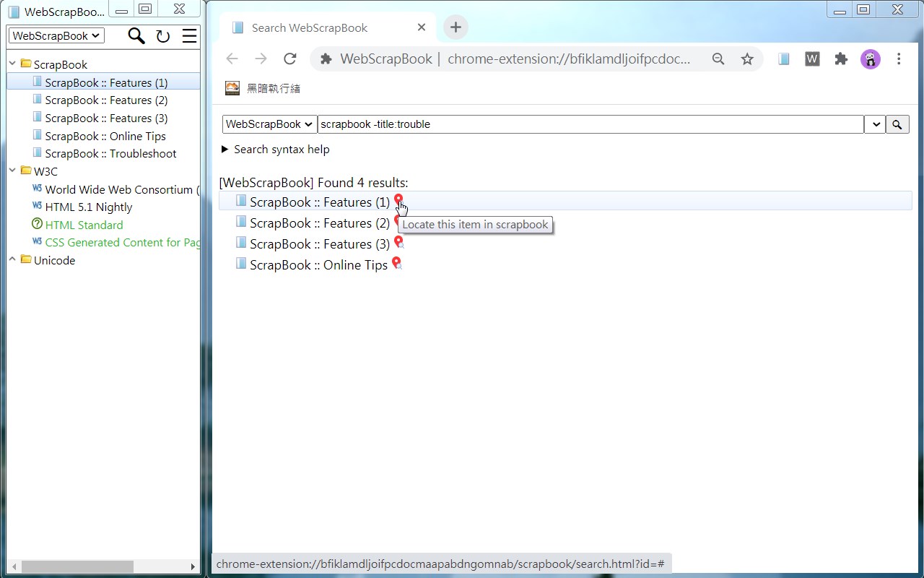Screen dimensions: 924x578
Task: Click the sidebar scrollbar right arrow
Action: click(193, 566)
